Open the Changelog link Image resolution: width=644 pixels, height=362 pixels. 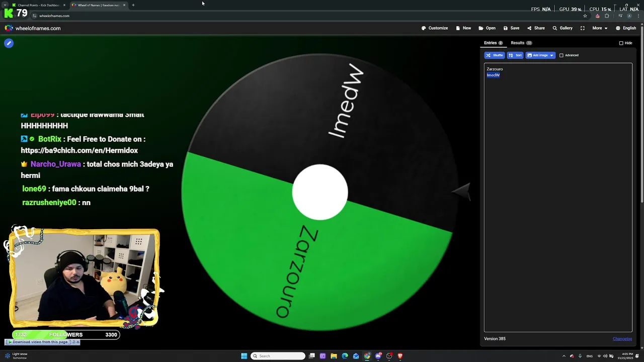622,339
